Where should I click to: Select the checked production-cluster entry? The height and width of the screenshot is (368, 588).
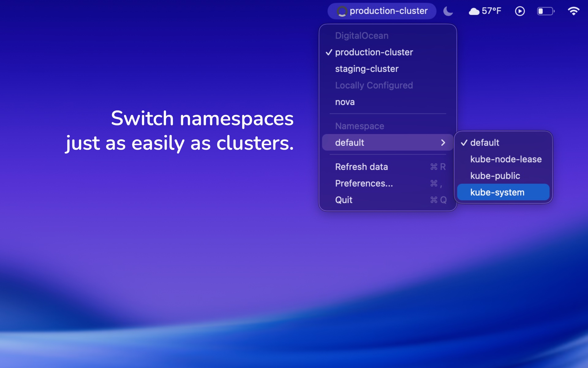pyautogui.click(x=388, y=52)
